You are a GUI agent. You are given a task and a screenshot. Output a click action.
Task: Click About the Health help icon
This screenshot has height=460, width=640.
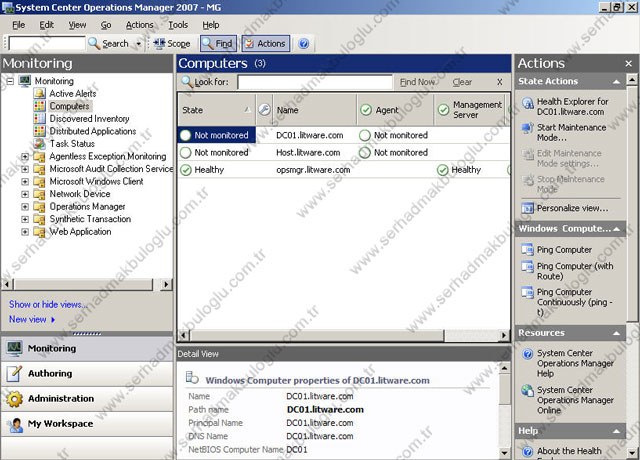point(527,451)
